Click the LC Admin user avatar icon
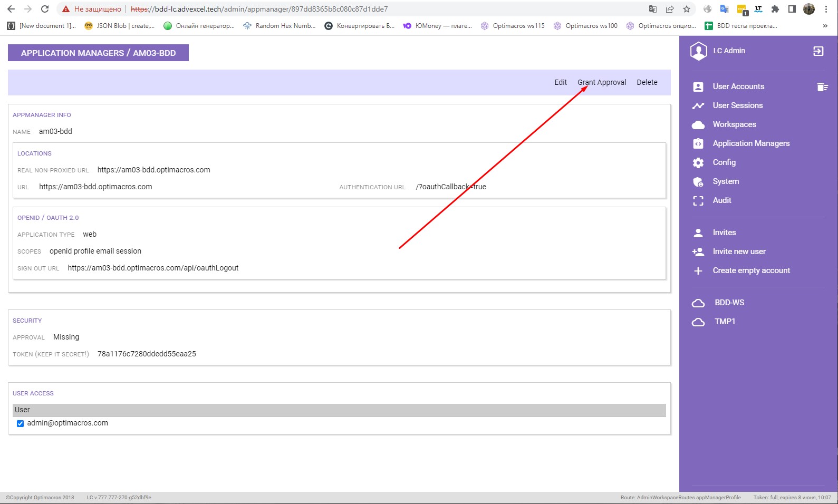The image size is (838, 504). tap(699, 51)
